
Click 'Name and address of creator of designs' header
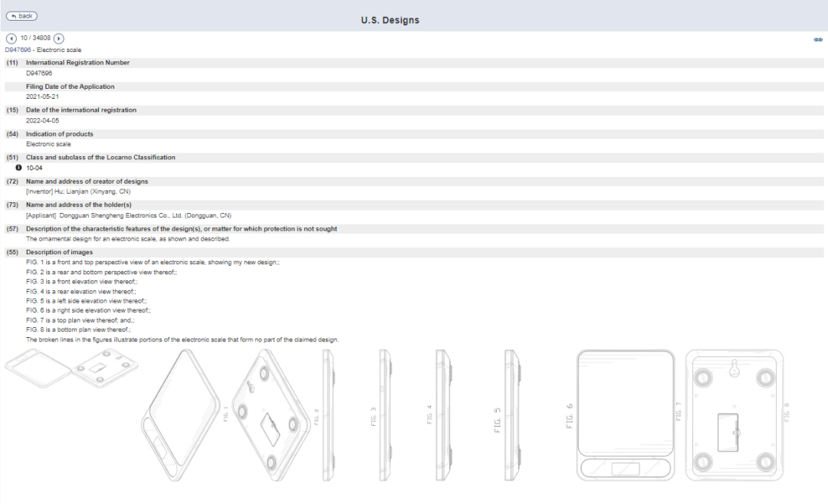pyautogui.click(x=87, y=181)
